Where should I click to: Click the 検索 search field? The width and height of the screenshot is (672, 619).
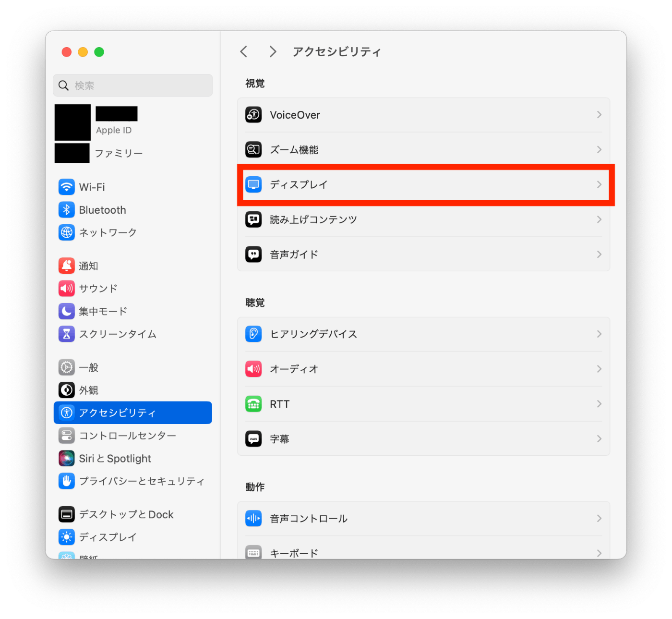tap(133, 85)
